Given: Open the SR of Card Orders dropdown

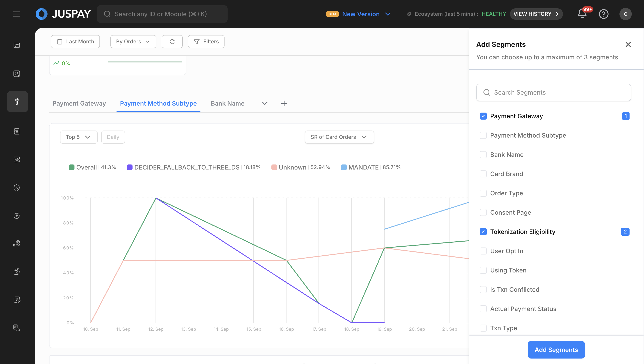Looking at the screenshot, I should [339, 137].
